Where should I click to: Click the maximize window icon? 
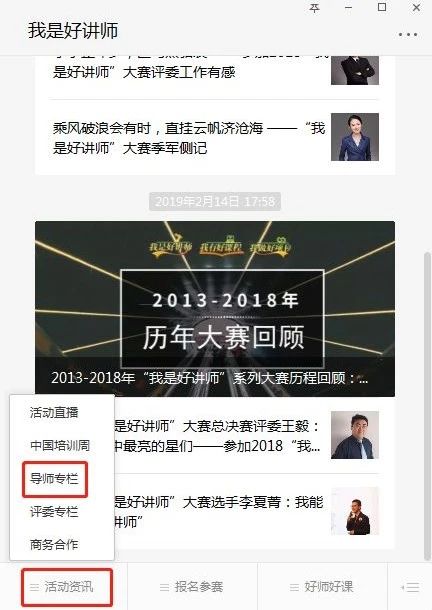tap(382, 7)
